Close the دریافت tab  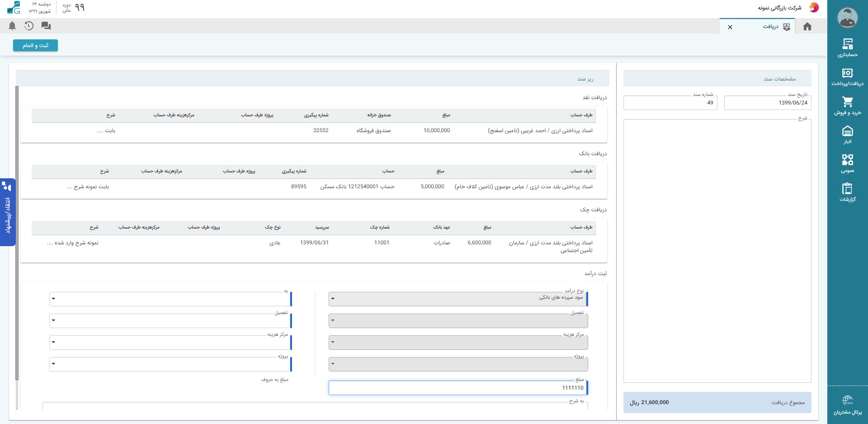(x=730, y=27)
